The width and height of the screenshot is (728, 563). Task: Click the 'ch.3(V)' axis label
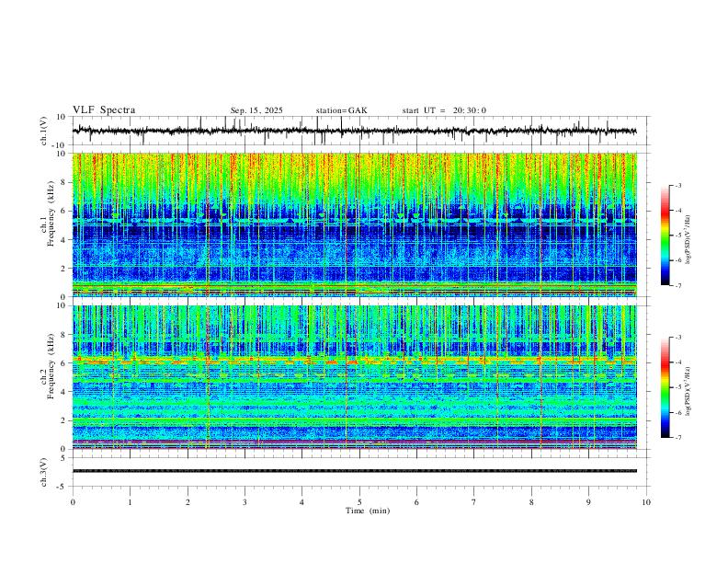click(44, 472)
